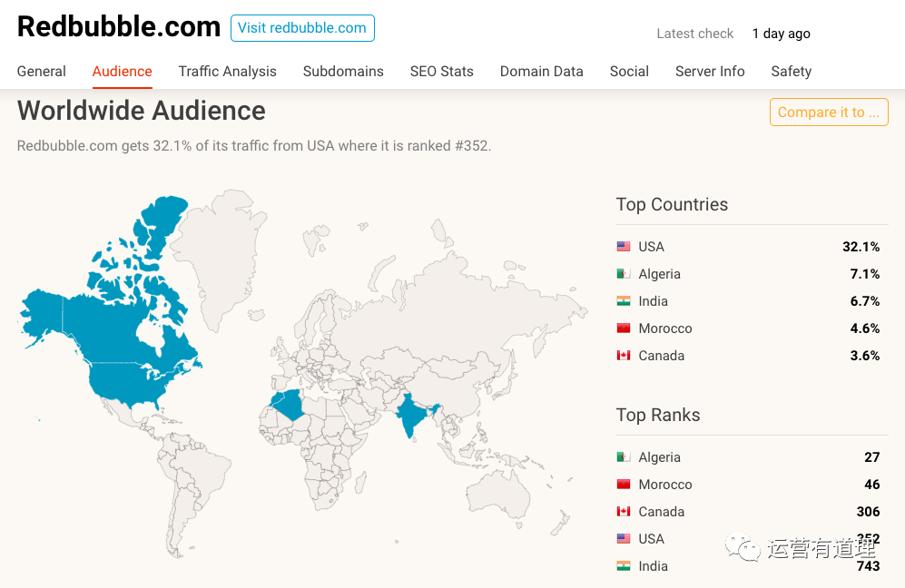Click the 4.6% value for Morocco
The image size is (905, 588).
(864, 328)
